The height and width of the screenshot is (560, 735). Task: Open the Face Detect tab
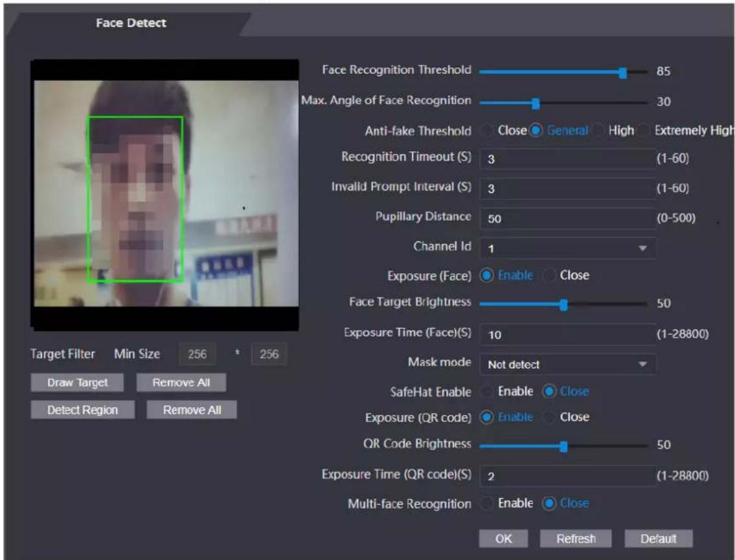pyautogui.click(x=131, y=23)
